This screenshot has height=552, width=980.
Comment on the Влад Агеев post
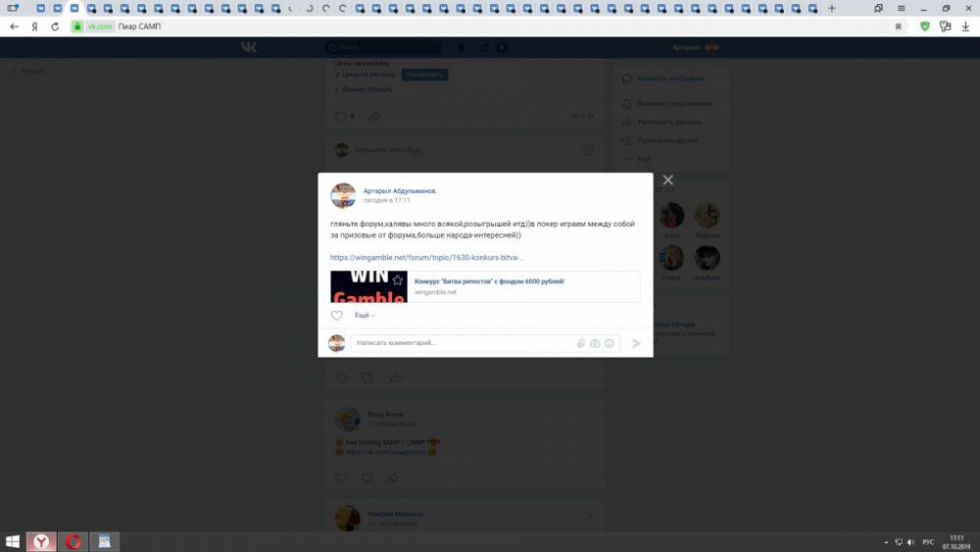367,478
